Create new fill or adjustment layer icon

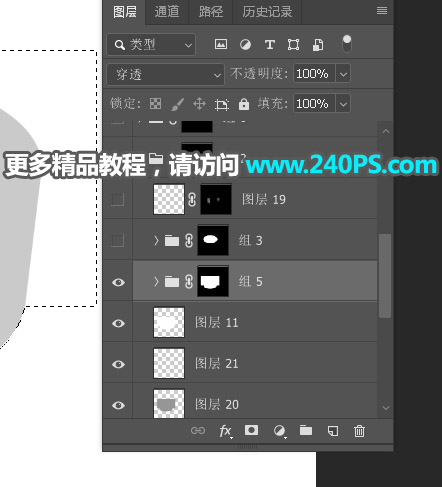click(279, 431)
